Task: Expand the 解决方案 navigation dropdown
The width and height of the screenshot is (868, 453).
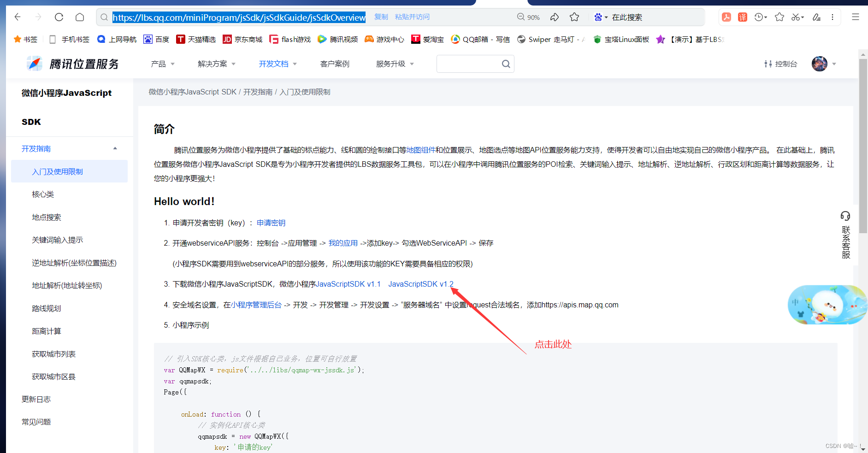Action: [217, 64]
